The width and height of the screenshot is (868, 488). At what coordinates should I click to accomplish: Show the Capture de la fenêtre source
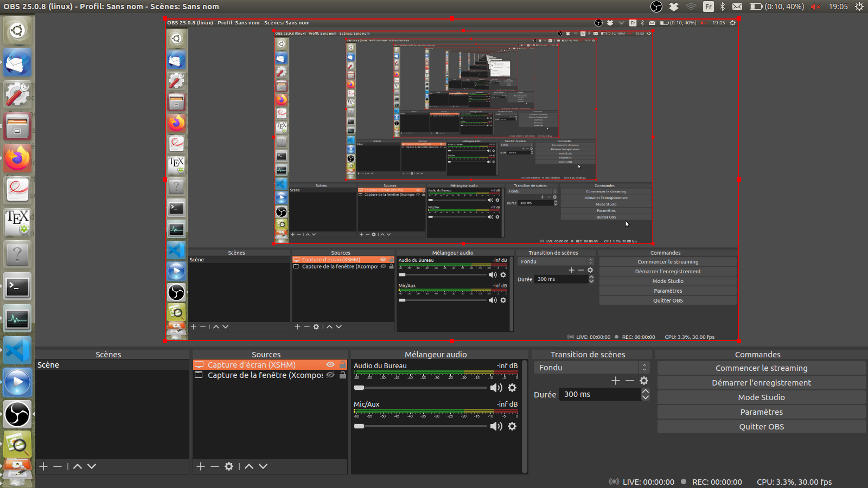pos(330,375)
